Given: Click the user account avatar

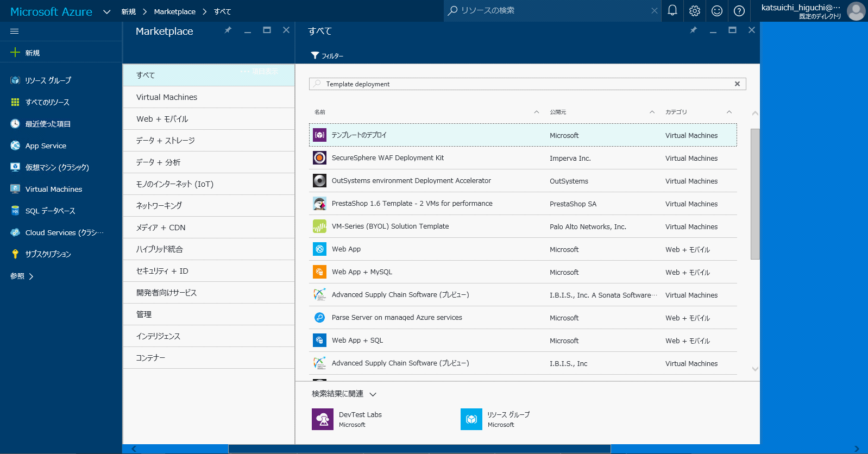Looking at the screenshot, I should pyautogui.click(x=856, y=11).
